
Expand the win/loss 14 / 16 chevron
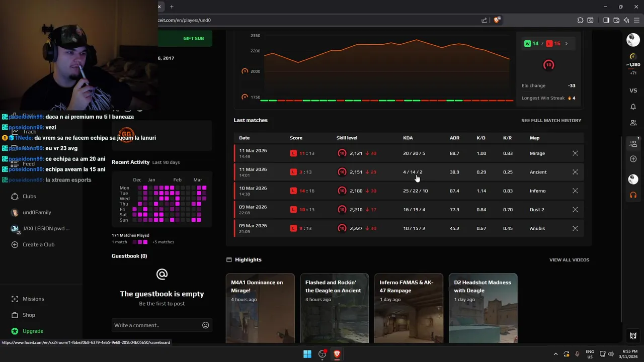point(566,44)
